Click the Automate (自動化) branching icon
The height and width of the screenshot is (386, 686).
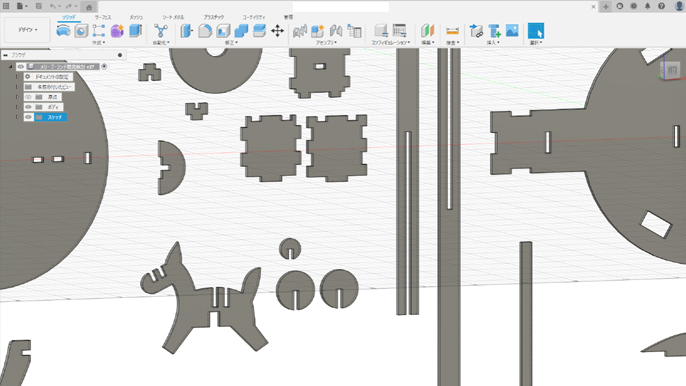tap(161, 31)
